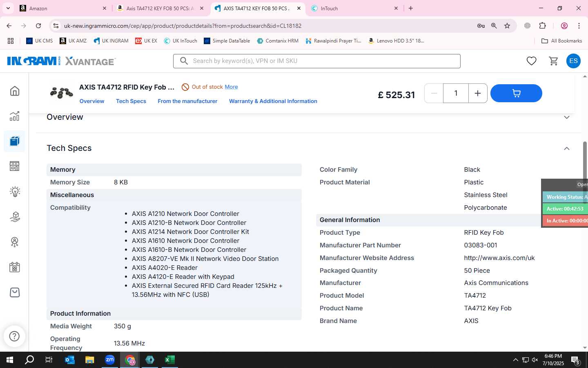
Task: Open the Excel app on the taskbar
Action: coord(169,360)
